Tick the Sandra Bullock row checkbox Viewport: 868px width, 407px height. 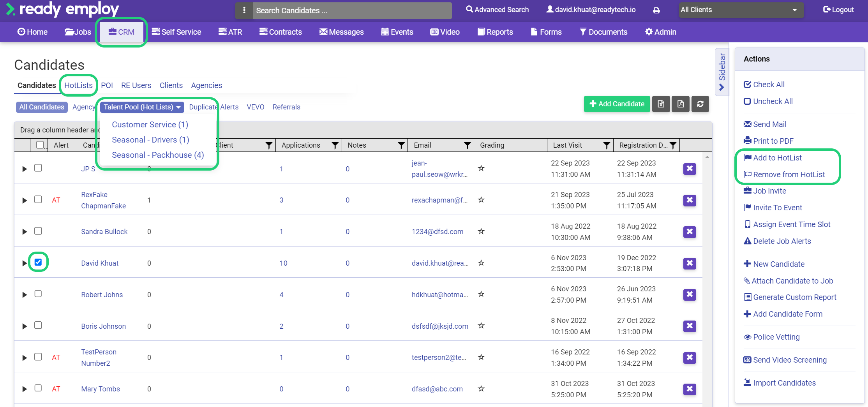38,231
